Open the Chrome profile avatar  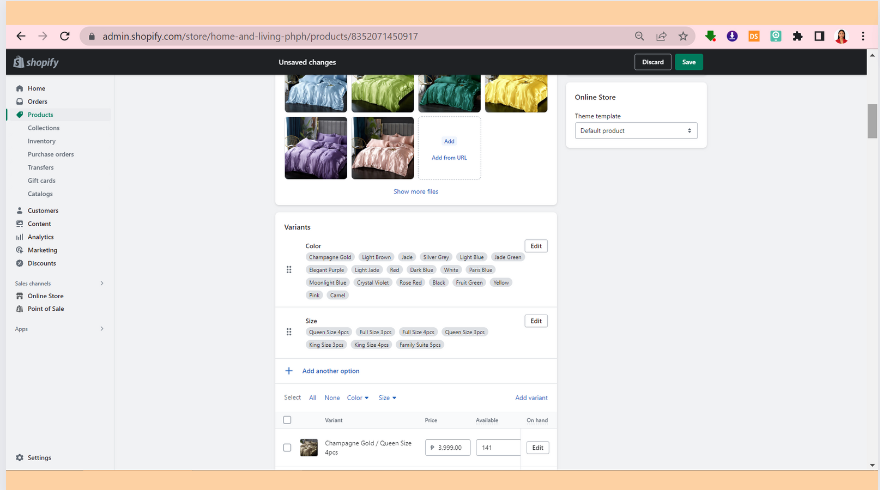(x=841, y=36)
